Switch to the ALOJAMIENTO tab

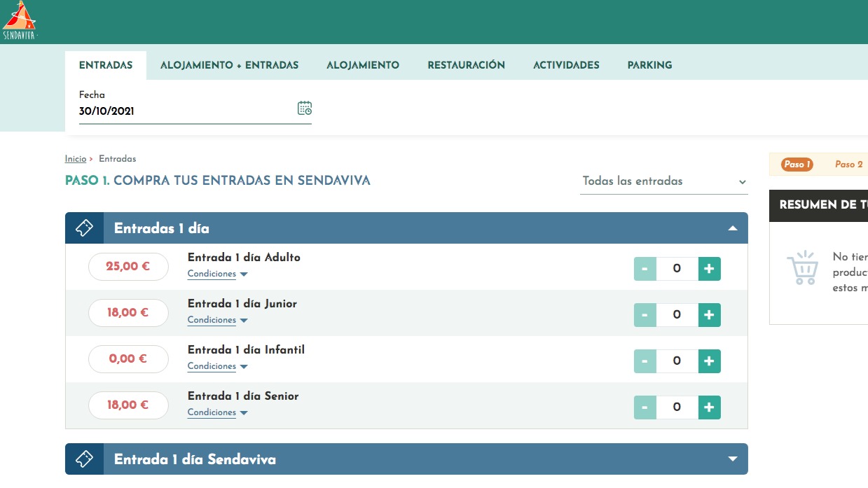362,64
